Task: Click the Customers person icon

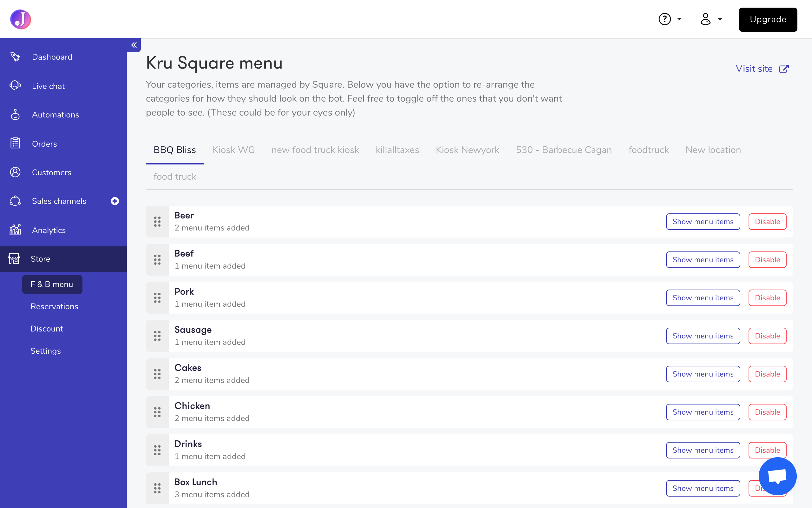Action: tap(15, 172)
